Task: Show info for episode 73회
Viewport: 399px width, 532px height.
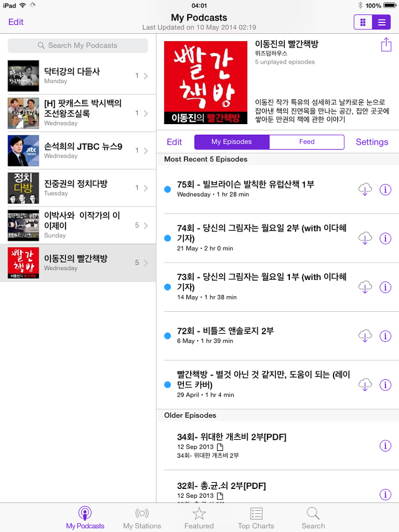Action: pyautogui.click(x=385, y=287)
